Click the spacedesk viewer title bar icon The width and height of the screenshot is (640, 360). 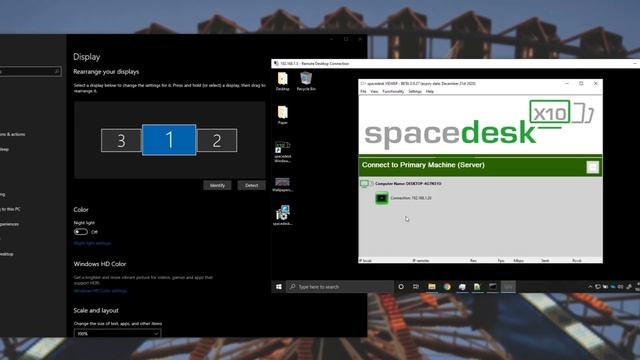(362, 83)
